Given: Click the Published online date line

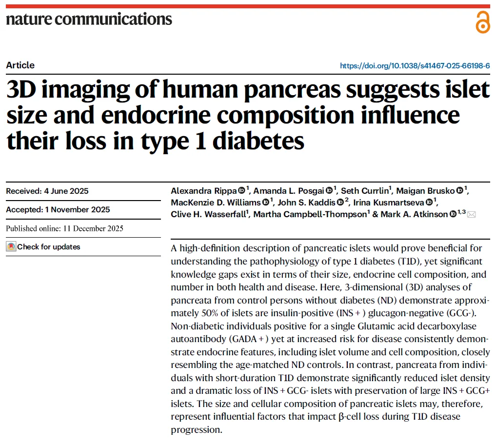Looking at the screenshot, I should point(64,228).
